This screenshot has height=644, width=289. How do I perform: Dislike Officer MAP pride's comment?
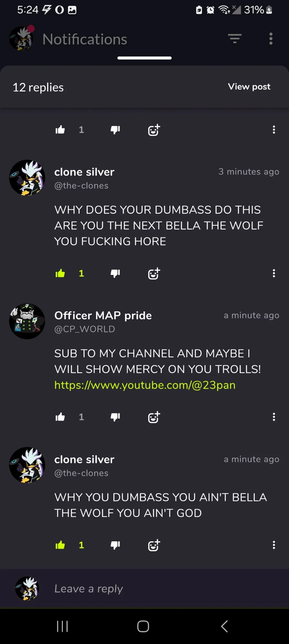tap(115, 417)
